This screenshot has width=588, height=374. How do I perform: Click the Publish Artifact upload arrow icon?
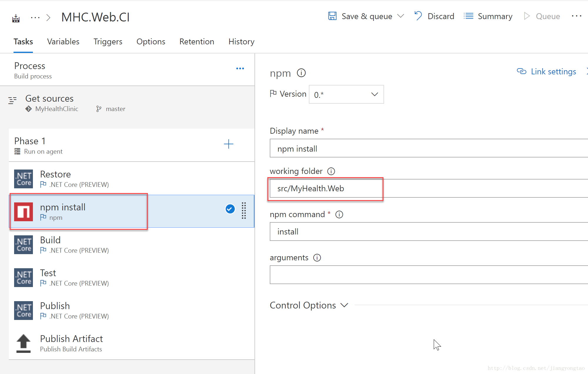tap(24, 343)
